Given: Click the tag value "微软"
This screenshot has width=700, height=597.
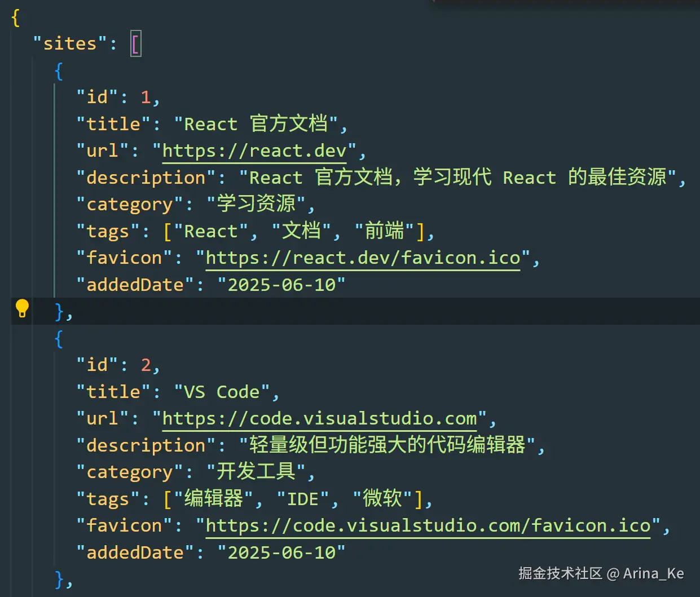Looking at the screenshot, I should pyautogui.click(x=383, y=499).
